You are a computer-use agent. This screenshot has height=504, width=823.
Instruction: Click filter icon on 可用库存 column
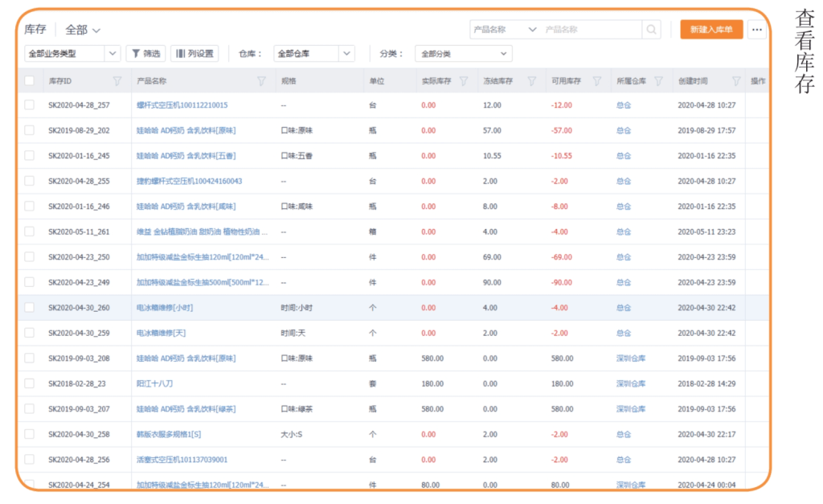[x=597, y=81]
